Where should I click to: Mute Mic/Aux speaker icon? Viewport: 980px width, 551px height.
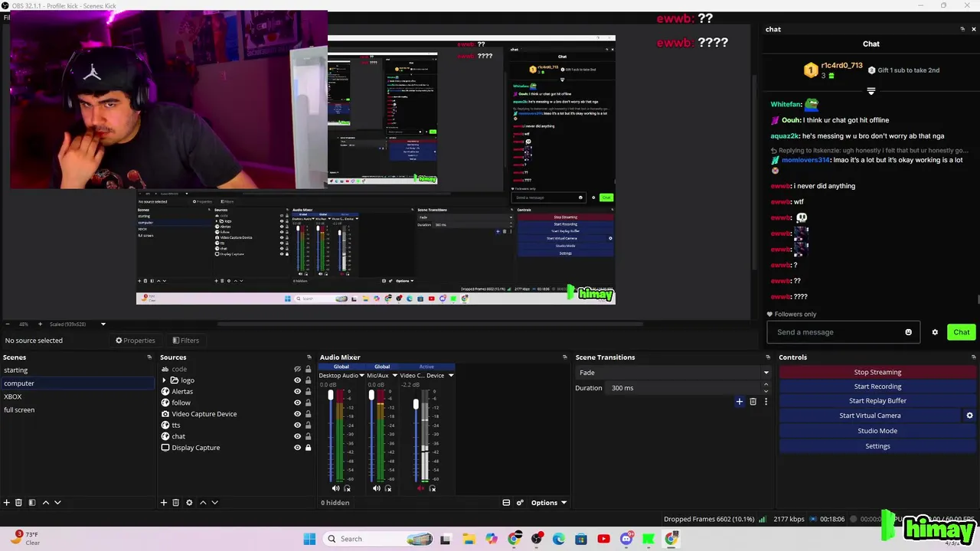(x=376, y=488)
